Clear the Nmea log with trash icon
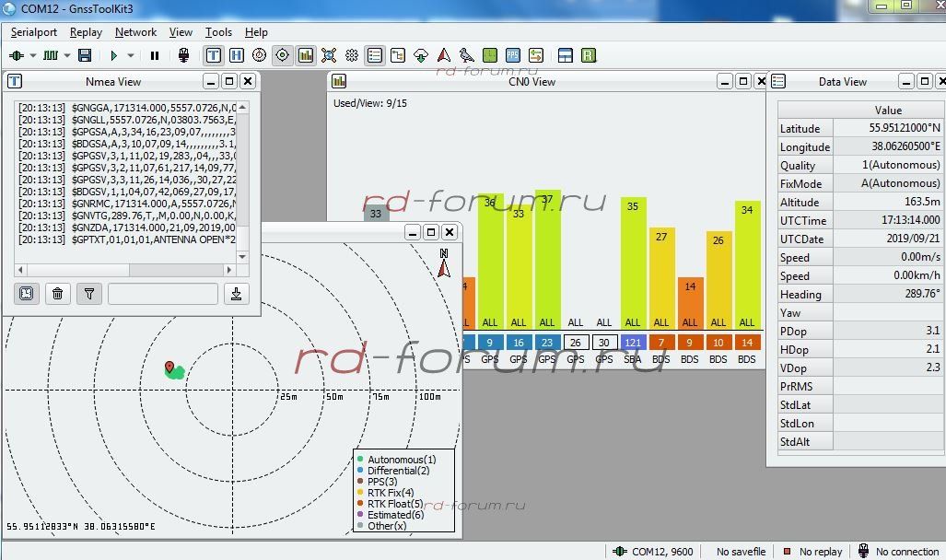Screen dimensions: 946x560 coord(57,293)
